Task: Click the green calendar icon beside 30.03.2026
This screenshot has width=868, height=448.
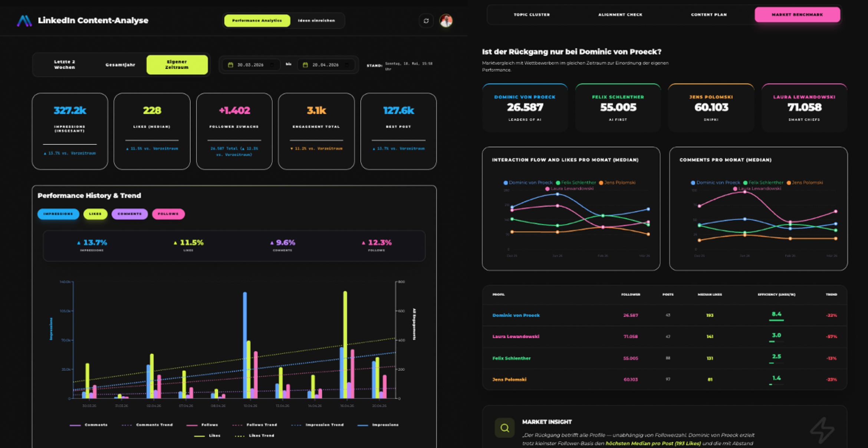Action: click(230, 65)
